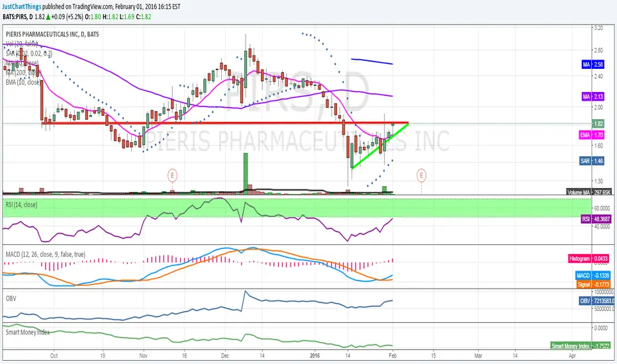Click the green ascending trend line

pyautogui.click(x=380, y=146)
